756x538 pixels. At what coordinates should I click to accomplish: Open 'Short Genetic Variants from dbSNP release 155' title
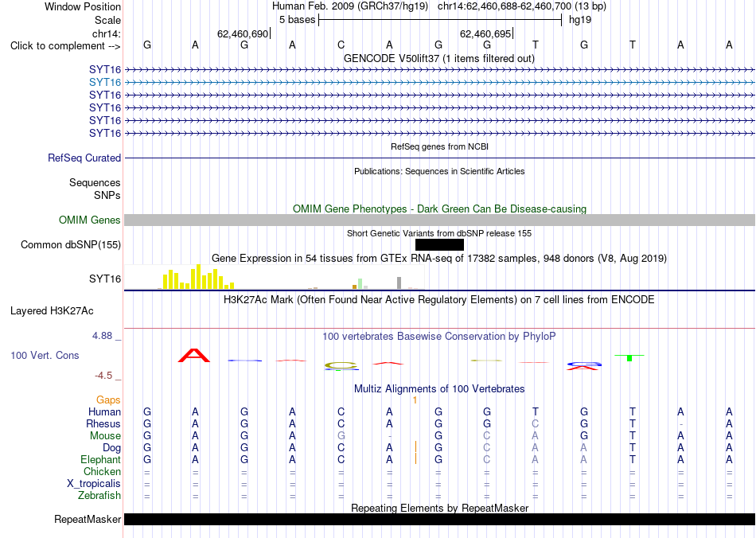pyautogui.click(x=439, y=233)
